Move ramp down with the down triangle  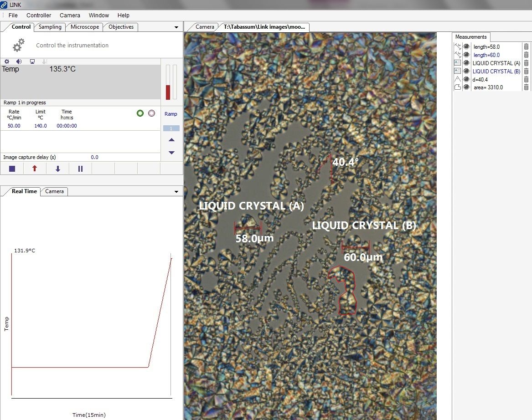[172, 153]
